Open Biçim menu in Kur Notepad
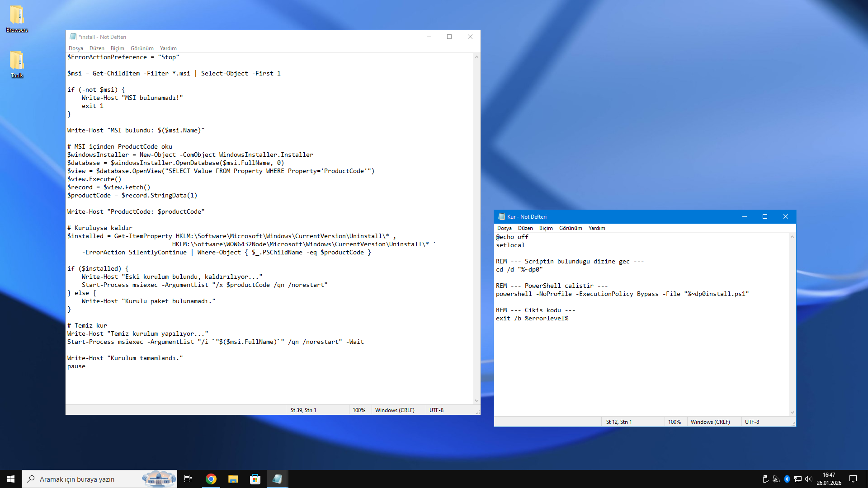 click(546, 228)
